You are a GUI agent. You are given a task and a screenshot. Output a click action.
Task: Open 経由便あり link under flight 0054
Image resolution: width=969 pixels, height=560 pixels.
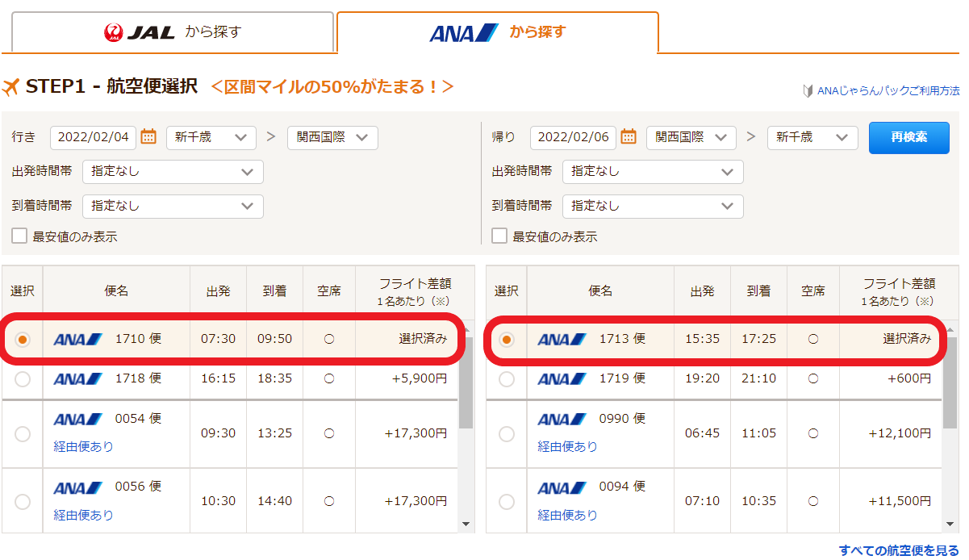[84, 446]
